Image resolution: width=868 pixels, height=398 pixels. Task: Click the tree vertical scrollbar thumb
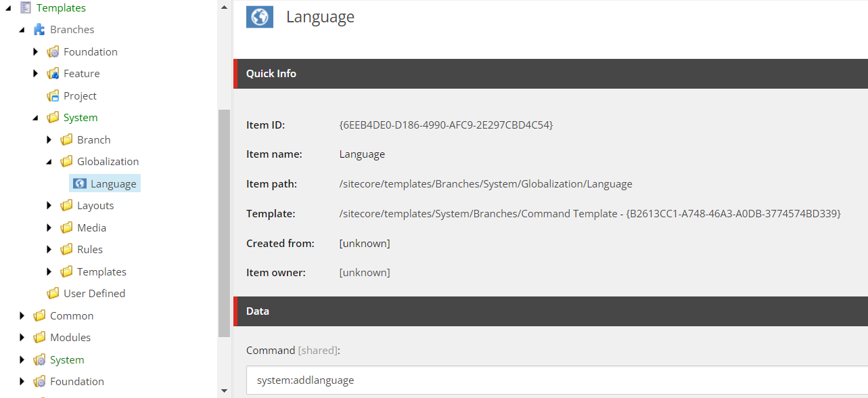point(225,223)
